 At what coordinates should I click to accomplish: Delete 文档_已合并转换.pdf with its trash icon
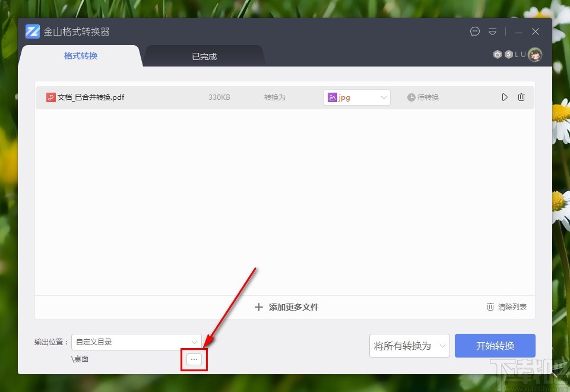[521, 97]
